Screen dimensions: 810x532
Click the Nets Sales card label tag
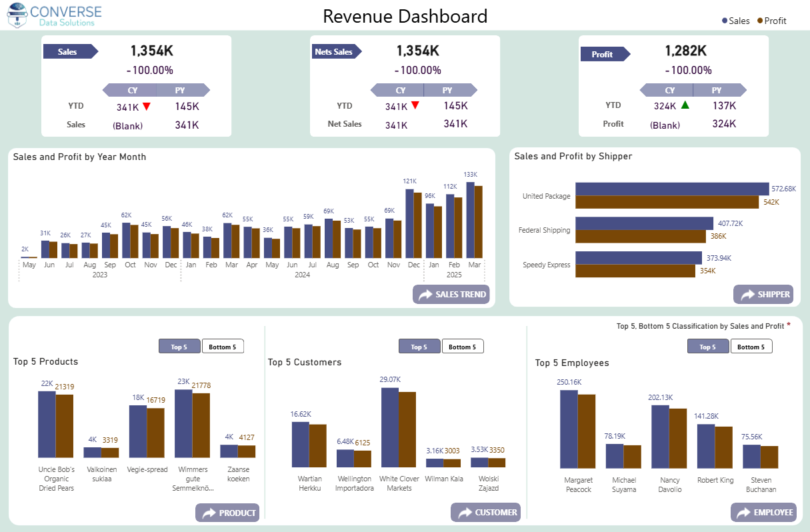(336, 51)
